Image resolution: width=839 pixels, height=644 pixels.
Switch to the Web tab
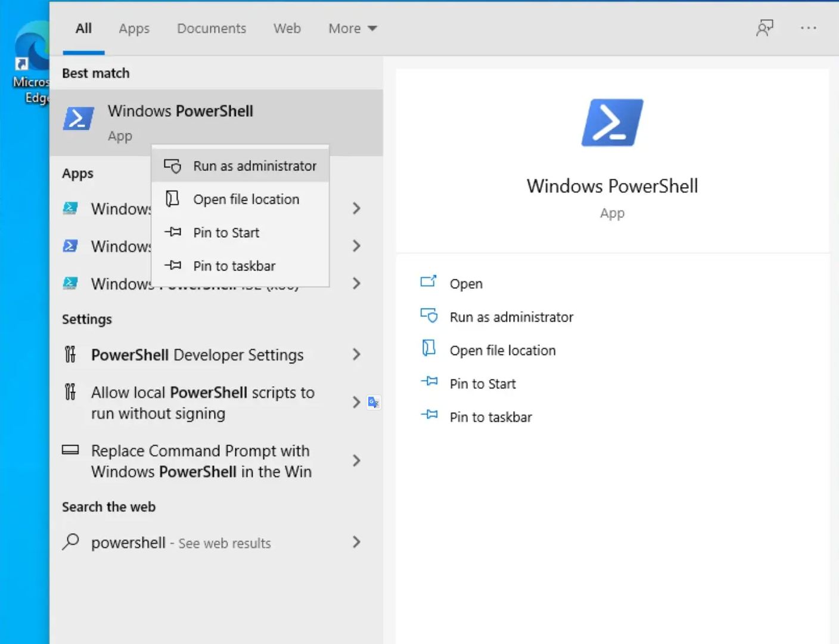pyautogui.click(x=287, y=29)
